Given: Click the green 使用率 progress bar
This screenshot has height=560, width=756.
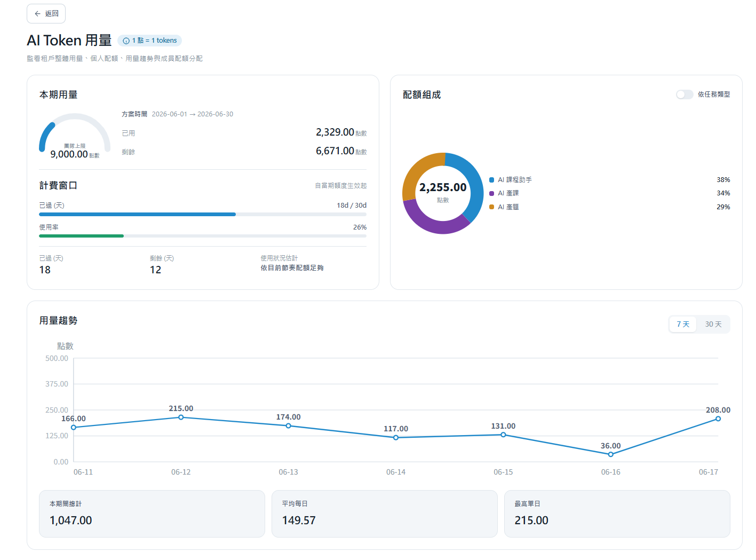Looking at the screenshot, I should [203, 236].
